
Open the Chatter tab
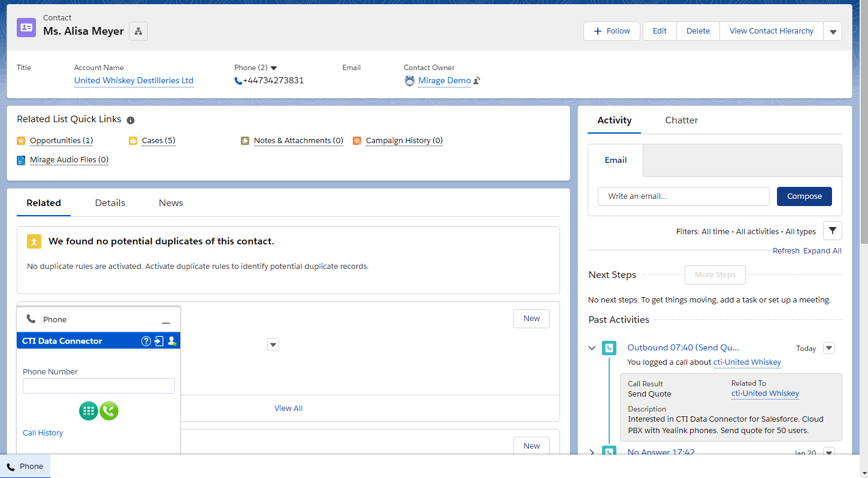[x=681, y=120]
